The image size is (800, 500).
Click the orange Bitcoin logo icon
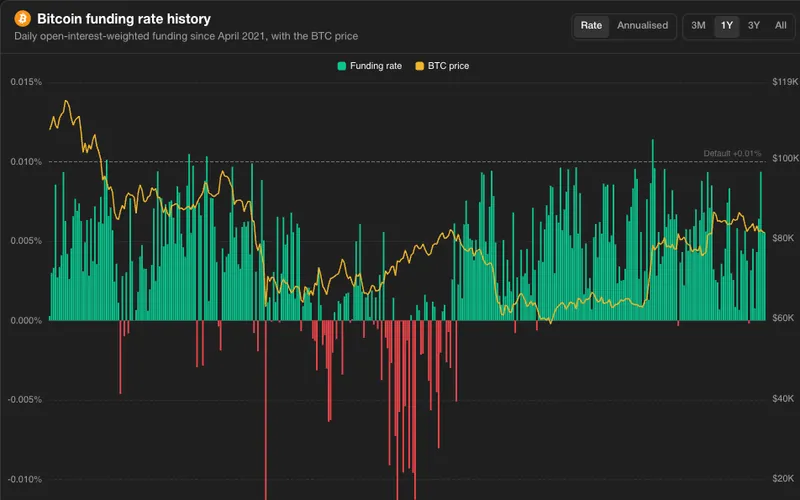pyautogui.click(x=22, y=19)
